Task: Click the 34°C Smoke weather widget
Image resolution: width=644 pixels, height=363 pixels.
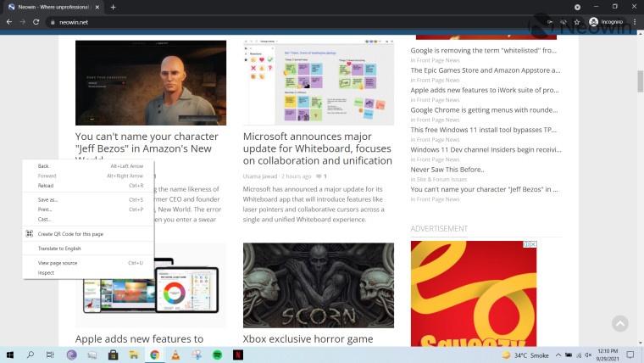Action: coord(525,355)
